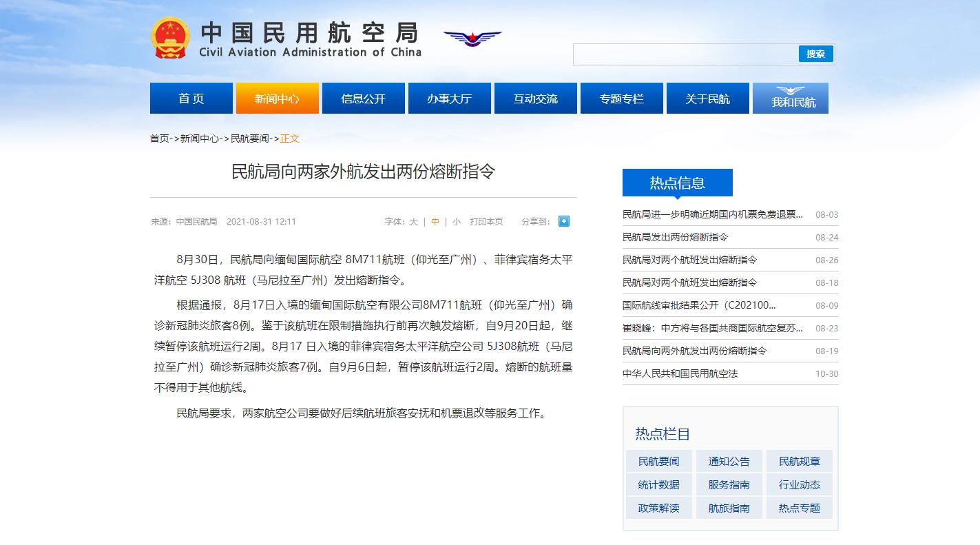Viewport: 980px width, 545px height.
Task: Select the 互动交流 navigation item
Action: pos(535,99)
